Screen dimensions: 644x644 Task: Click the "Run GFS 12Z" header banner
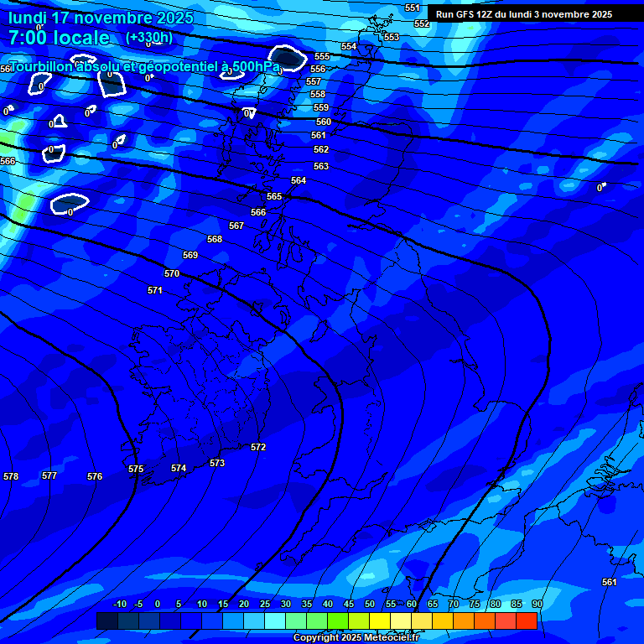pos(523,14)
